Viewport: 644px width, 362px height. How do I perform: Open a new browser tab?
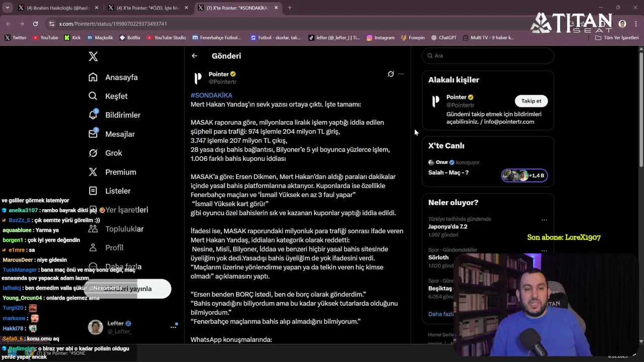pyautogui.click(x=289, y=8)
